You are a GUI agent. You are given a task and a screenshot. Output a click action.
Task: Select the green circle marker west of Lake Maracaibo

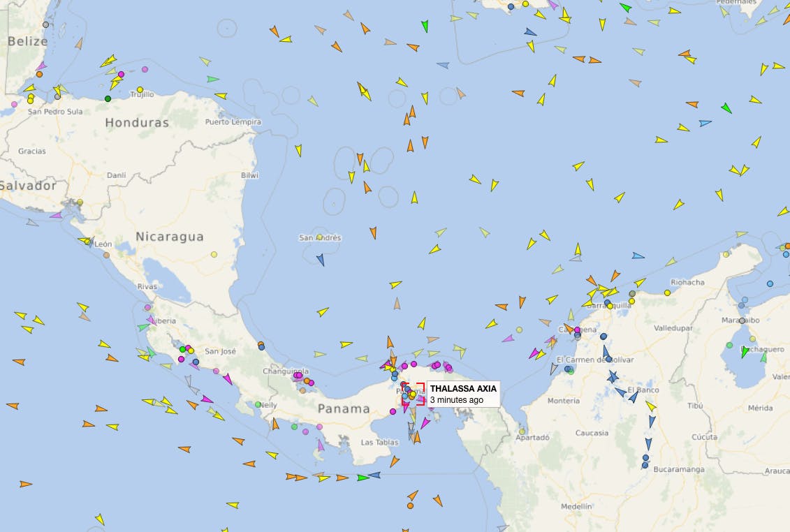[729, 345]
